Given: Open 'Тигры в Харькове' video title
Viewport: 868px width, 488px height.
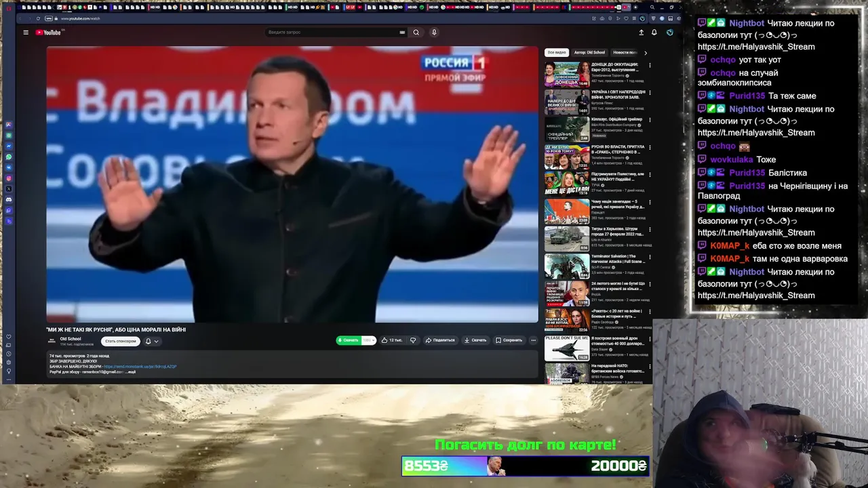Looking at the screenshot, I should [617, 231].
